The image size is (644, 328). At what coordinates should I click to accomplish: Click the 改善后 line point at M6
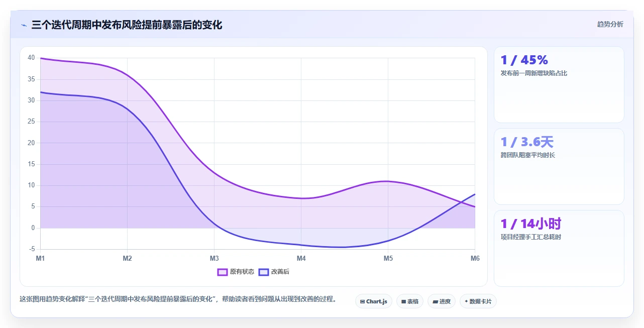pyautogui.click(x=475, y=194)
